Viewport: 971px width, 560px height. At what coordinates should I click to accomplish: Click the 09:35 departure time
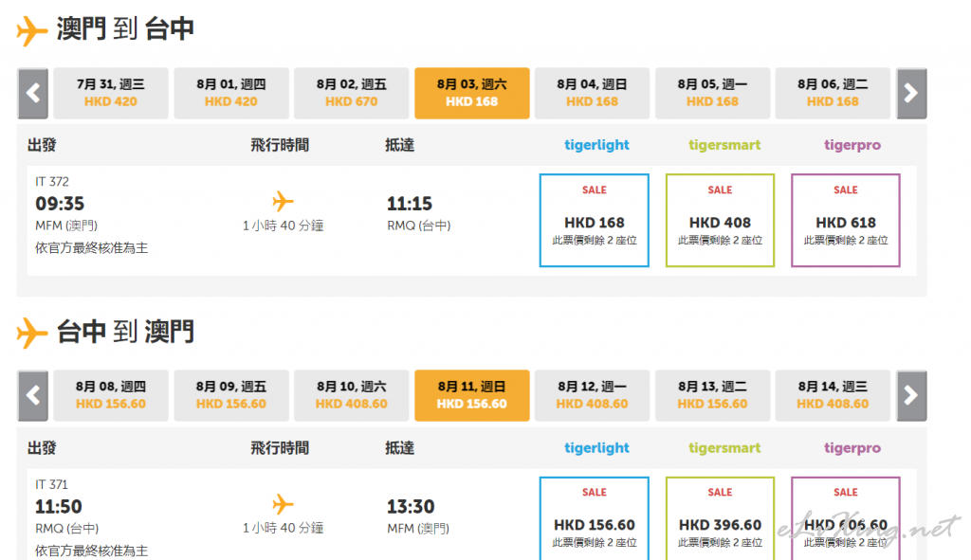pos(60,204)
